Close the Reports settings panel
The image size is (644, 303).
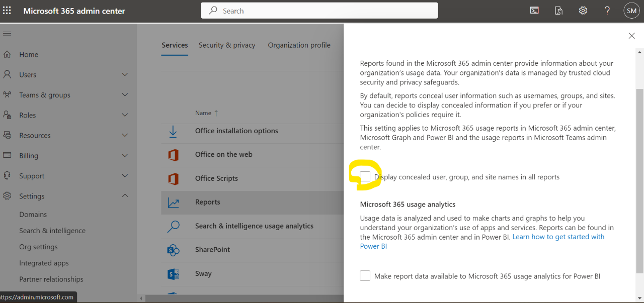[631, 36]
